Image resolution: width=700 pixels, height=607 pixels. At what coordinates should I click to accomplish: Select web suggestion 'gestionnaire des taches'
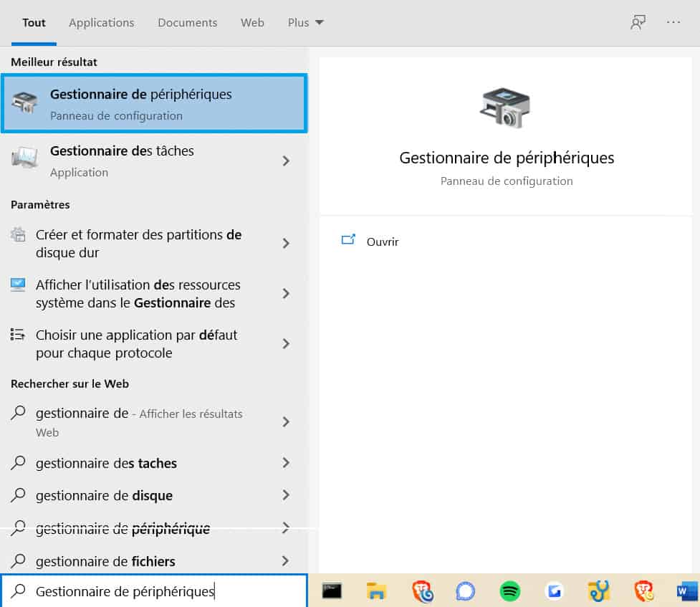[x=155, y=463]
